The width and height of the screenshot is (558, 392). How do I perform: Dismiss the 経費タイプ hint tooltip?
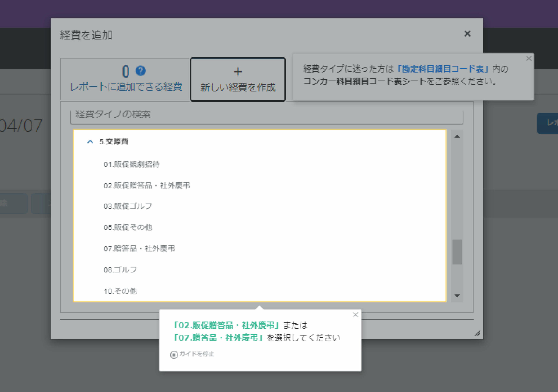point(529,59)
